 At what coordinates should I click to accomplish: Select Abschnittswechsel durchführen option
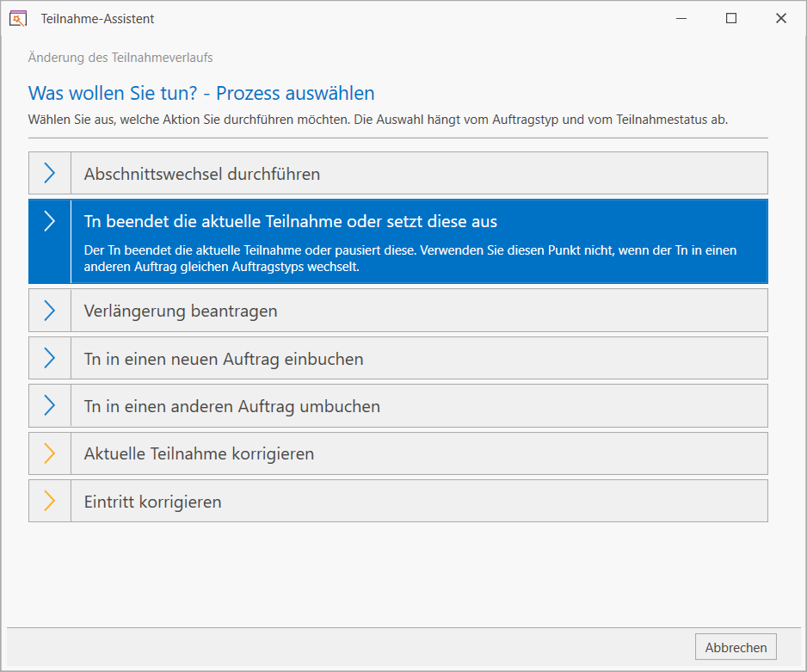pyautogui.click(x=397, y=173)
